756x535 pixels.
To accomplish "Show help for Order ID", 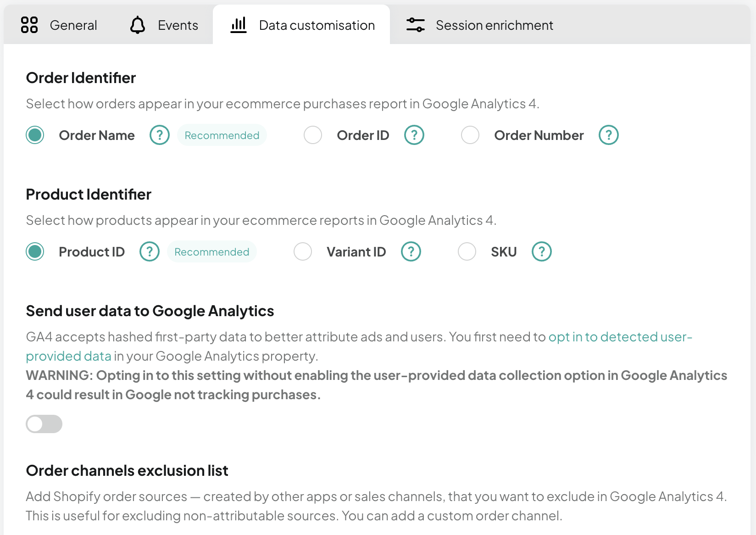I will pos(414,135).
